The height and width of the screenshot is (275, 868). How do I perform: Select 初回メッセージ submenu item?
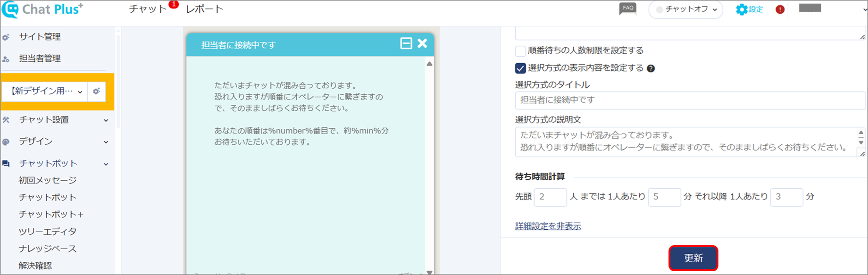(47, 180)
